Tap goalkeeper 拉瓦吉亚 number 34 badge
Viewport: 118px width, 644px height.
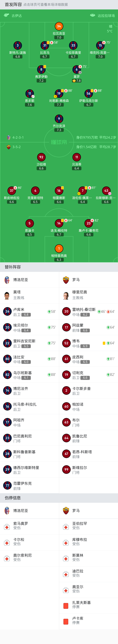(x=59, y=26)
